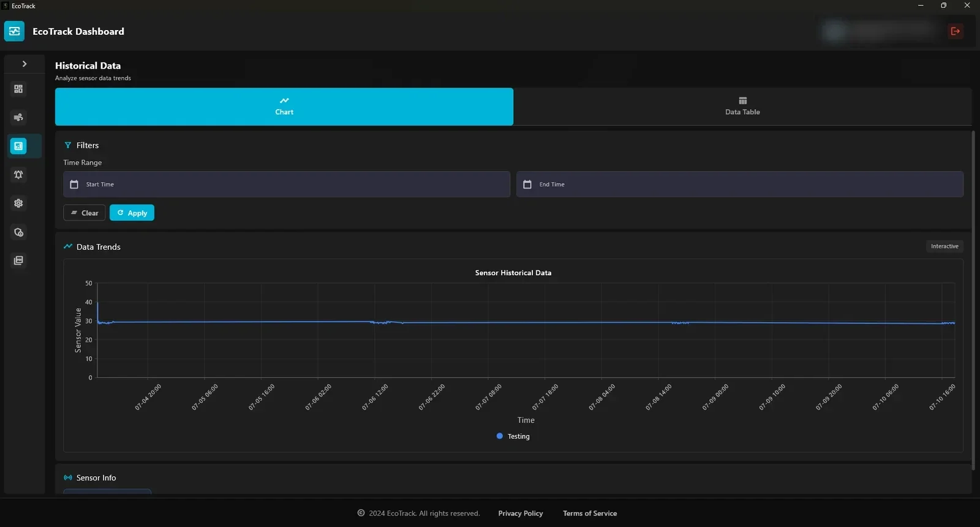Open the PDF reports icon in sidebar
The height and width of the screenshot is (527, 980).
click(x=18, y=260)
